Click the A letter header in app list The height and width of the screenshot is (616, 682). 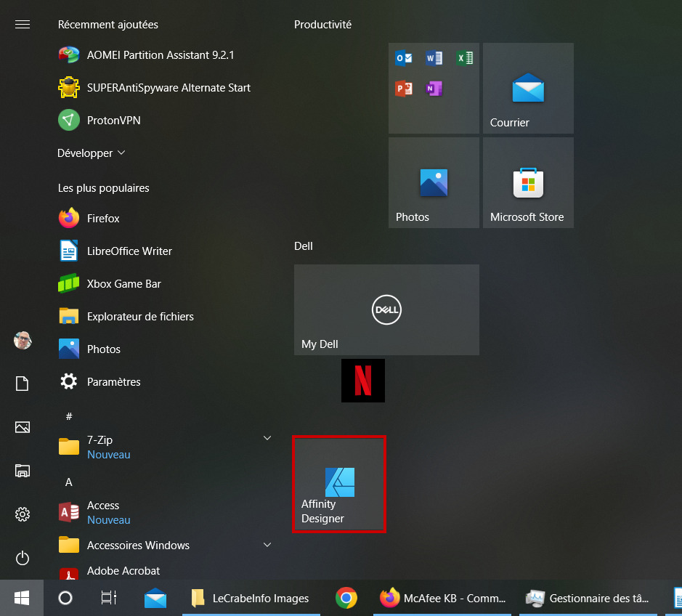pyautogui.click(x=69, y=482)
